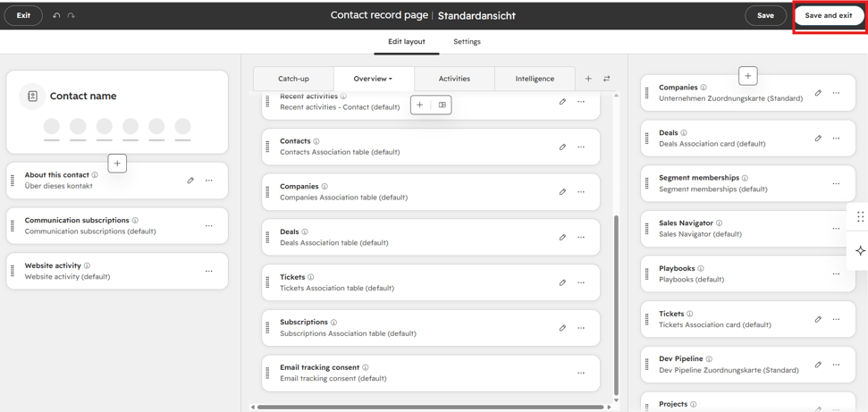Click the contact avatar icon
This screenshot has height=412, width=868.
pyautogui.click(x=32, y=97)
